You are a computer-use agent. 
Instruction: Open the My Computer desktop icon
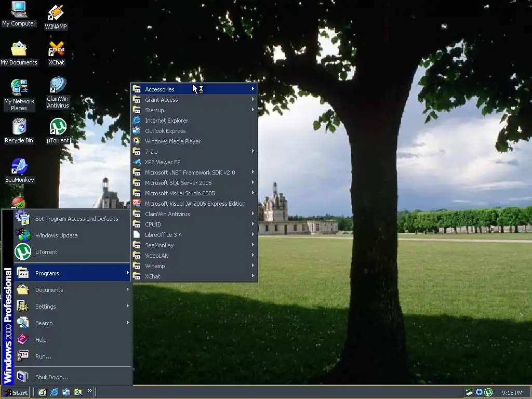click(19, 14)
